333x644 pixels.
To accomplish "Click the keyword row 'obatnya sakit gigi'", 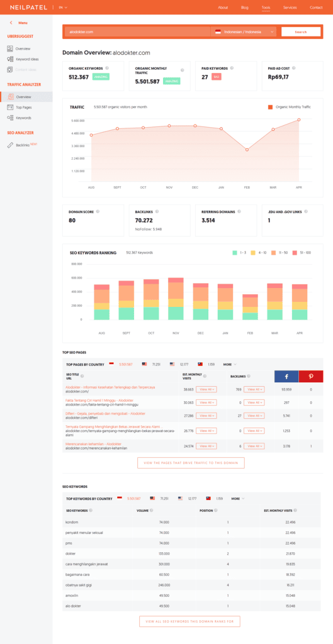I will (193, 585).
